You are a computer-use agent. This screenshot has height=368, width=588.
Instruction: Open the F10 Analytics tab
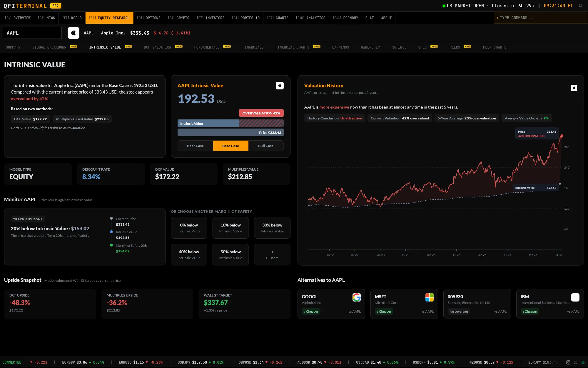[311, 18]
